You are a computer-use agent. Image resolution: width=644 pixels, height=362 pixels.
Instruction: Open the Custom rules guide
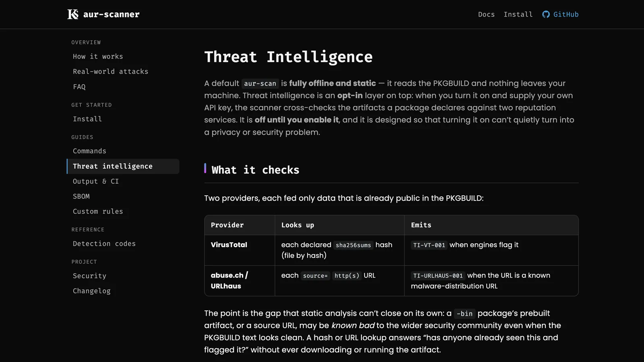98,211
